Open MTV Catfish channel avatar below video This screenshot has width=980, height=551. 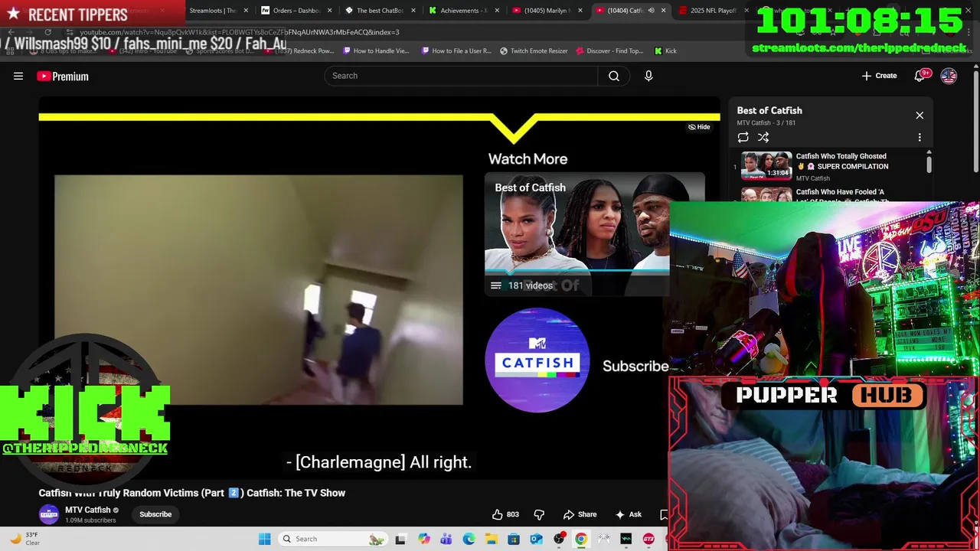49,514
